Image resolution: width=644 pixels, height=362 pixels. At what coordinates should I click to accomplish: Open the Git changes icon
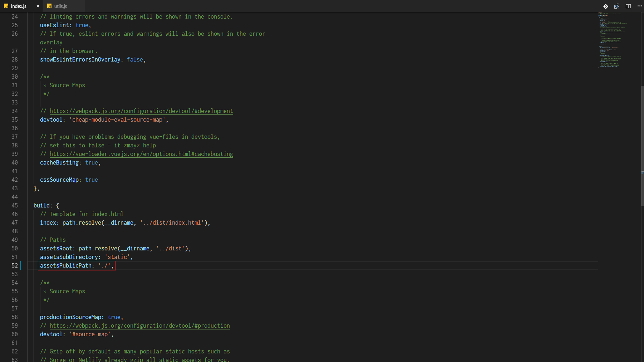click(x=605, y=6)
